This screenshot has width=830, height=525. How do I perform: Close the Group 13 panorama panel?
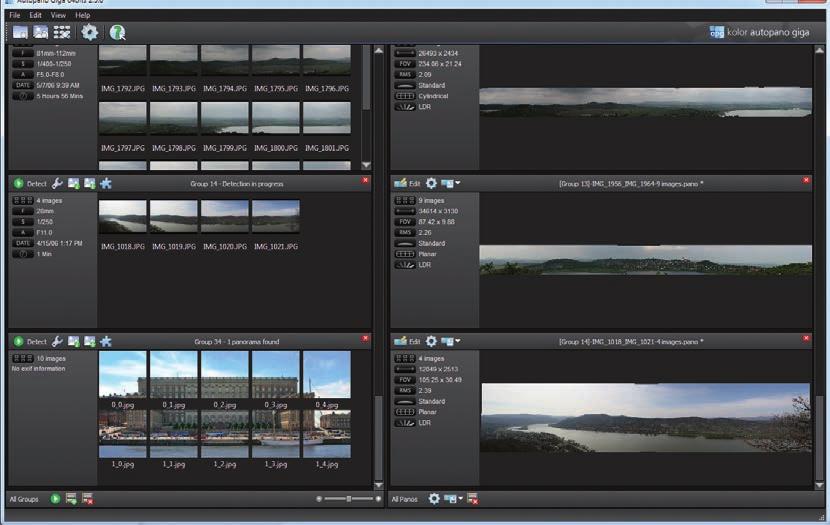click(x=806, y=180)
